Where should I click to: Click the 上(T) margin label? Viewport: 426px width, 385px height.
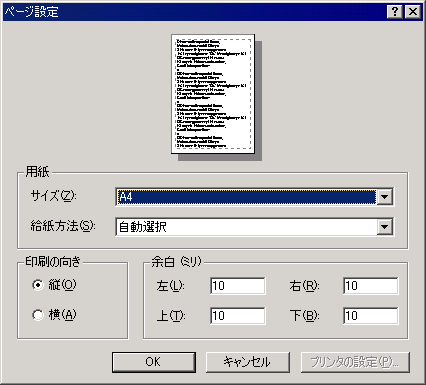tap(171, 316)
